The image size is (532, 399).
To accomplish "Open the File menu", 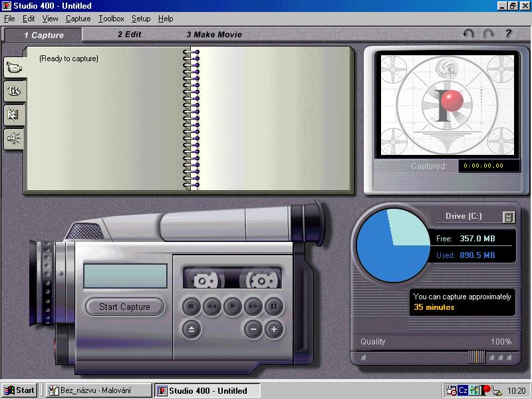I will 9,19.
